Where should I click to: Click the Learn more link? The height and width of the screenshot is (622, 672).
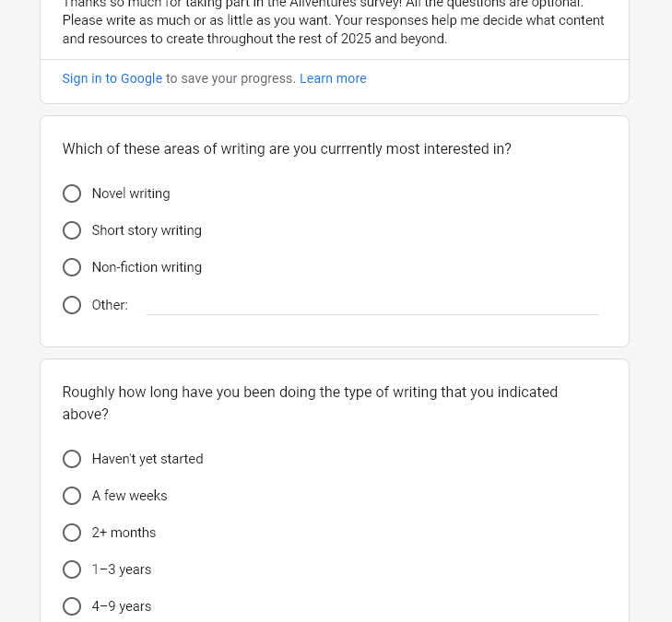333,78
